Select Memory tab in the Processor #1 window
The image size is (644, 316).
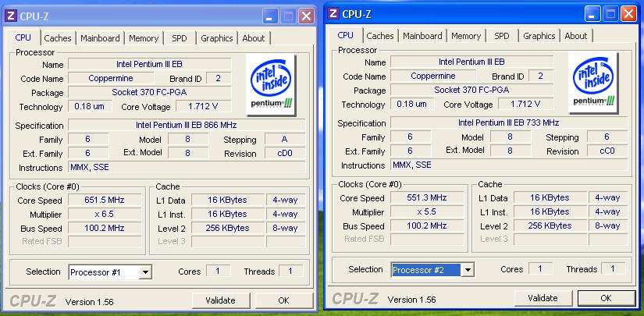(144, 38)
